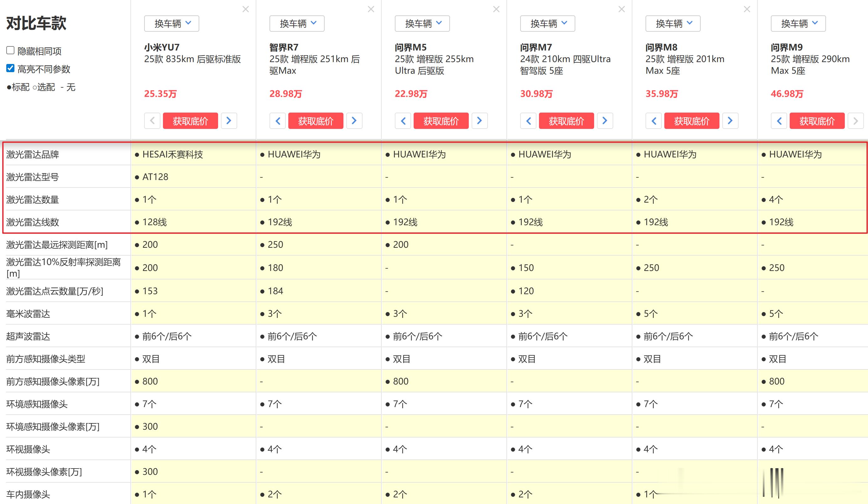Click the 对比车款 heading
This screenshot has height=504, width=868.
[x=36, y=23]
